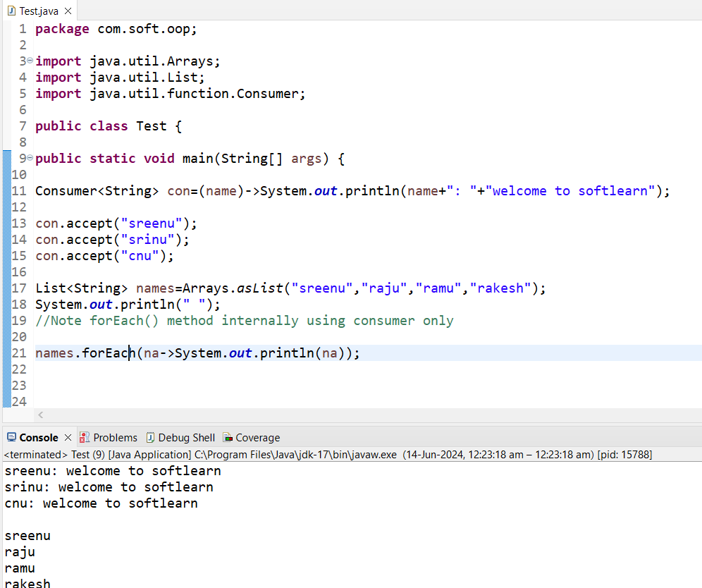
Task: Click the asList method call on line 17
Action: coord(264,288)
